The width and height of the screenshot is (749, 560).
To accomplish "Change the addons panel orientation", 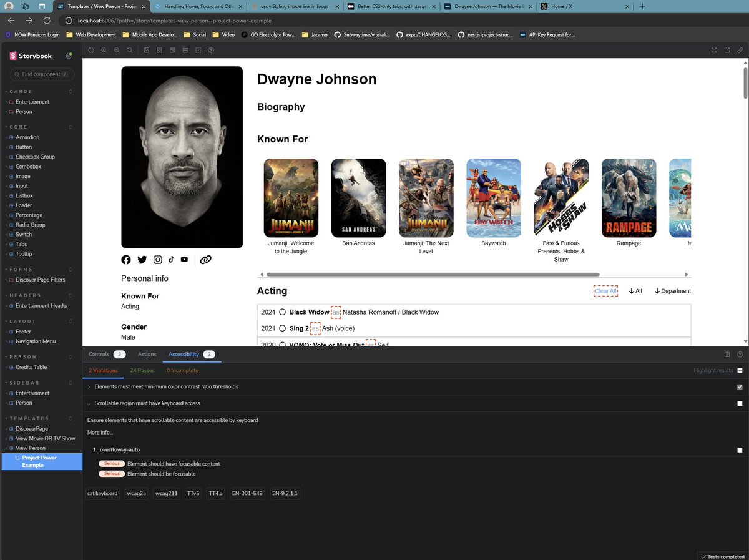I will [727, 354].
